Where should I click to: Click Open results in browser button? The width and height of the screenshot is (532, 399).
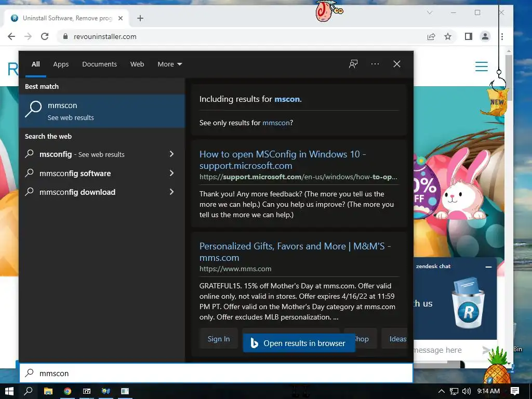(x=299, y=343)
